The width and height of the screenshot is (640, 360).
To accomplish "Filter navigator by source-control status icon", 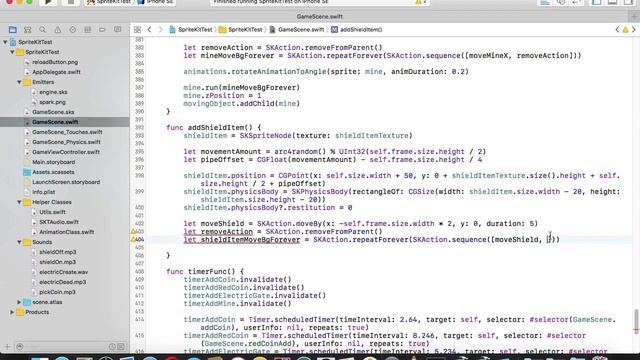I will 121,347.
